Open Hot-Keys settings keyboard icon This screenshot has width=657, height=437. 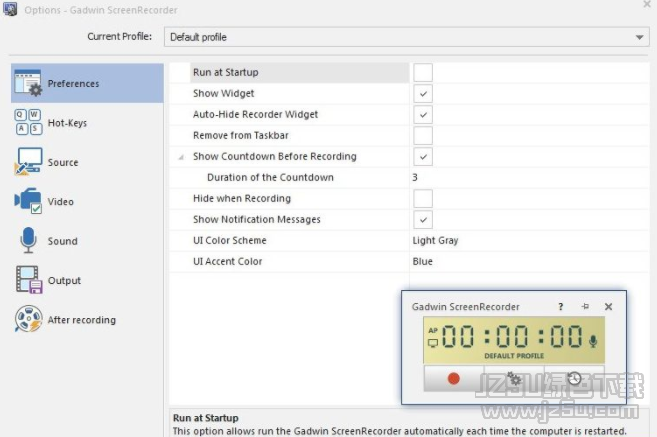coord(28,122)
